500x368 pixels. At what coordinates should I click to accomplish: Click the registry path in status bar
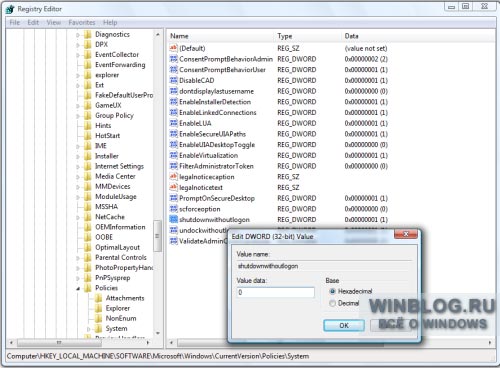[x=158, y=356]
